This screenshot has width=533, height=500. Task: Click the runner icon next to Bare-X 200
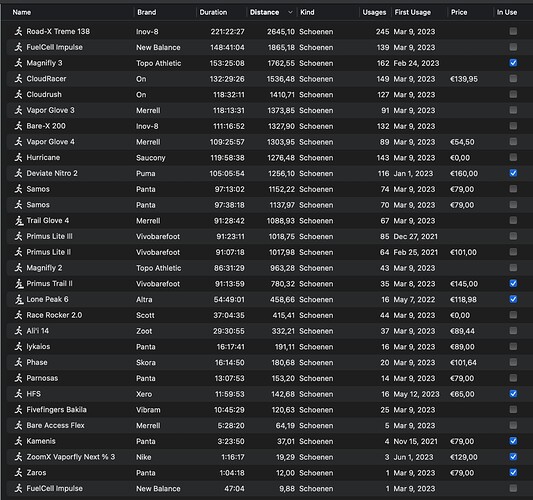(x=18, y=126)
